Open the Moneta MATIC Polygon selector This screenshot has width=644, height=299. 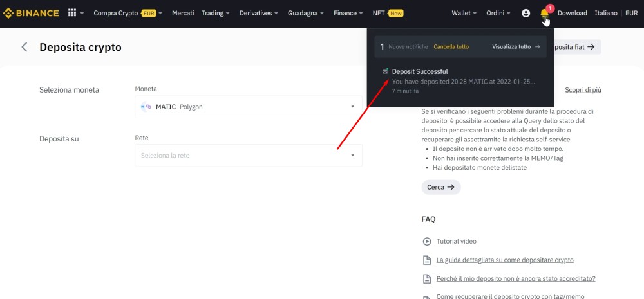(249, 107)
